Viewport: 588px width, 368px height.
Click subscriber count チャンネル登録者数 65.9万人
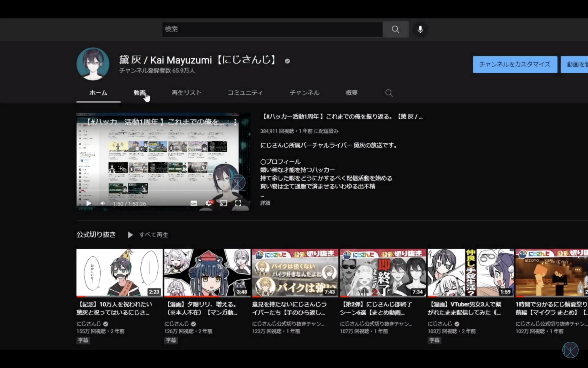(x=157, y=70)
